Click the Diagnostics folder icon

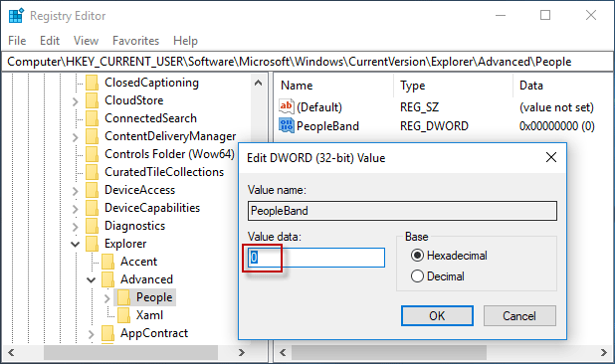pyautogui.click(x=93, y=226)
